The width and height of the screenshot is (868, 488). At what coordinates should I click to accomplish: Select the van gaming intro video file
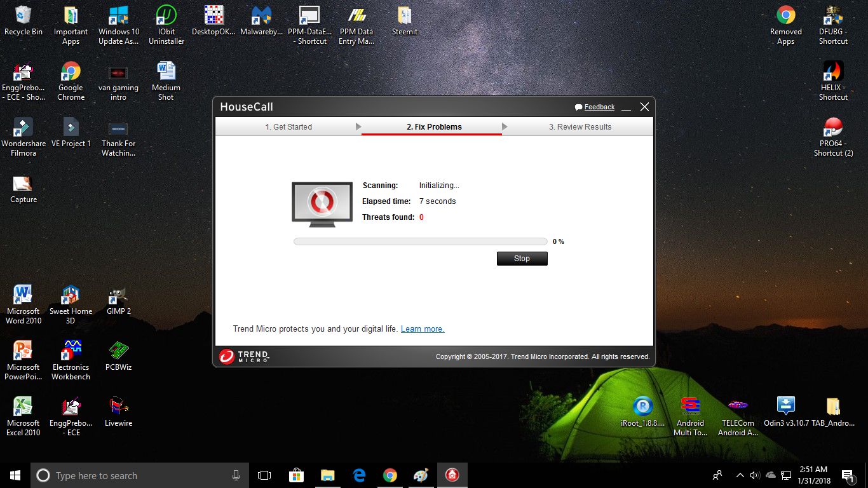118,81
